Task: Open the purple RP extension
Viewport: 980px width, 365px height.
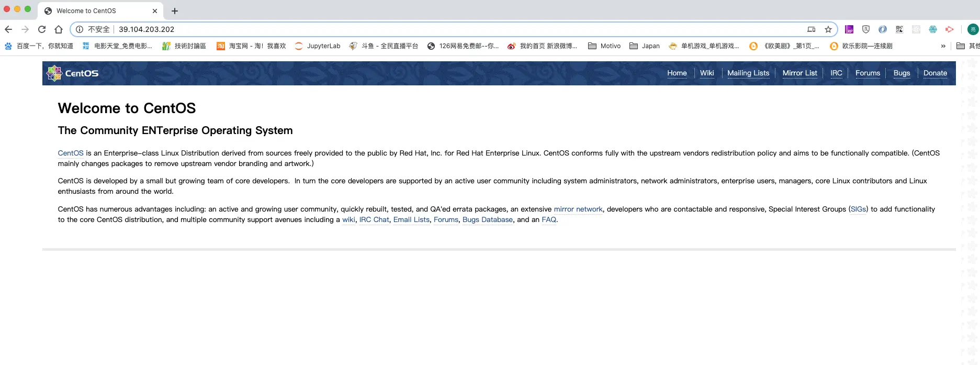Action: click(849, 29)
